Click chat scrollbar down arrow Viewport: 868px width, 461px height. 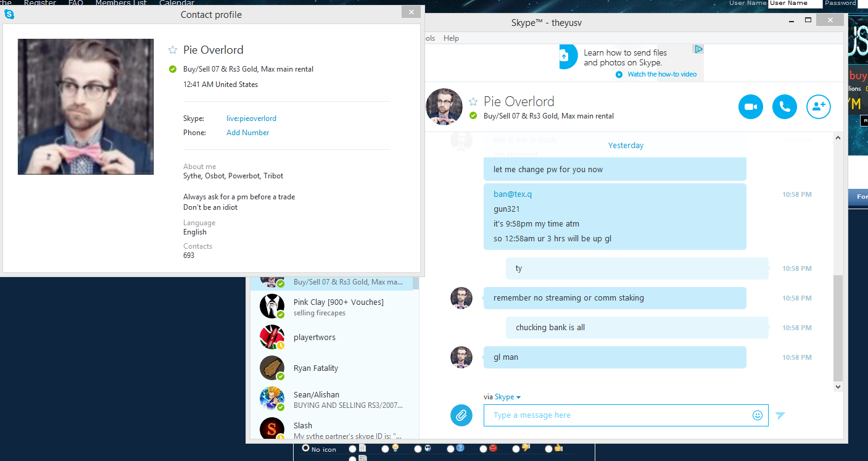tap(838, 386)
